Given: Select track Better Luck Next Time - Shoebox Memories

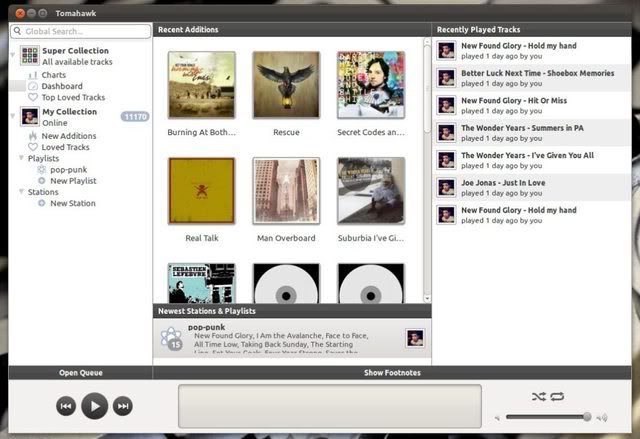Looking at the screenshot, I should coord(532,78).
